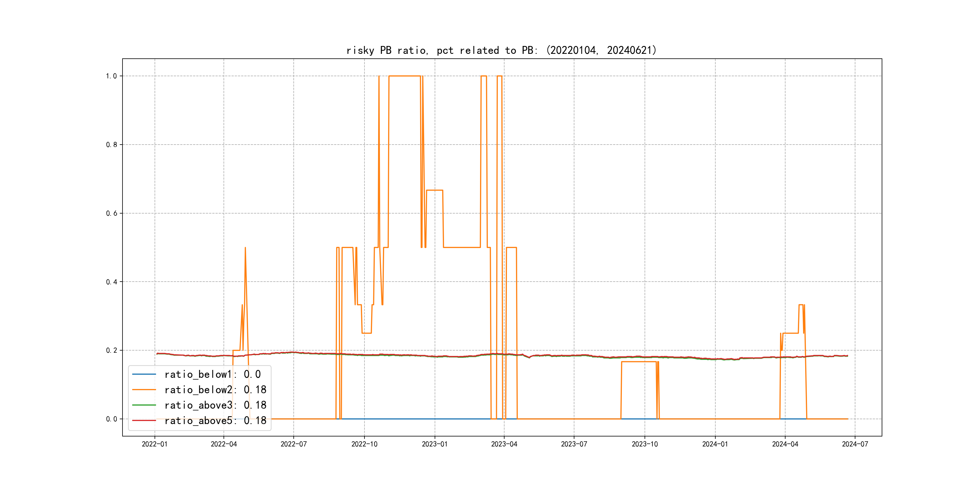
Task: Click the 0.6 y-axis tick label
Action: click(111, 214)
